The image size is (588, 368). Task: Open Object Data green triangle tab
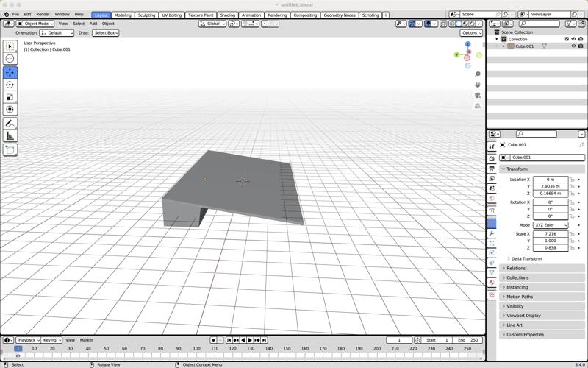(492, 272)
